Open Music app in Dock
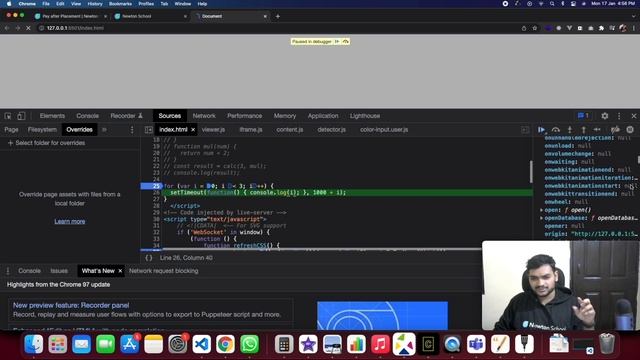 tap(380, 344)
